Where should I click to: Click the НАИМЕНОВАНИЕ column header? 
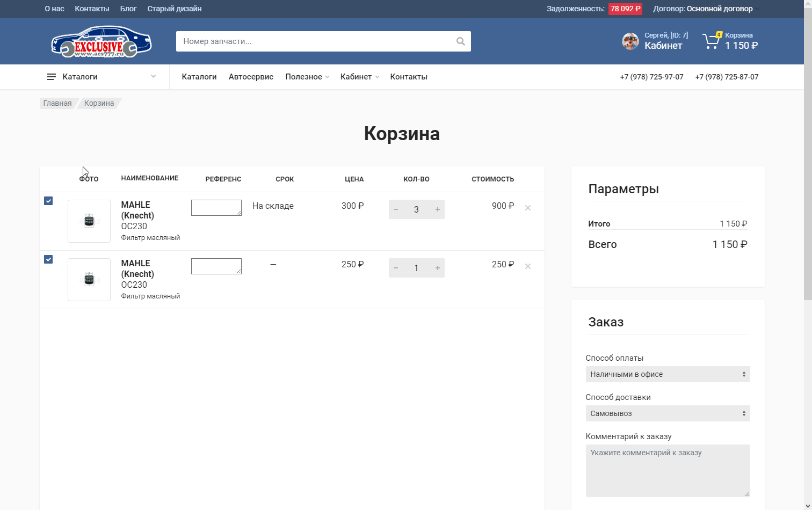(x=150, y=178)
